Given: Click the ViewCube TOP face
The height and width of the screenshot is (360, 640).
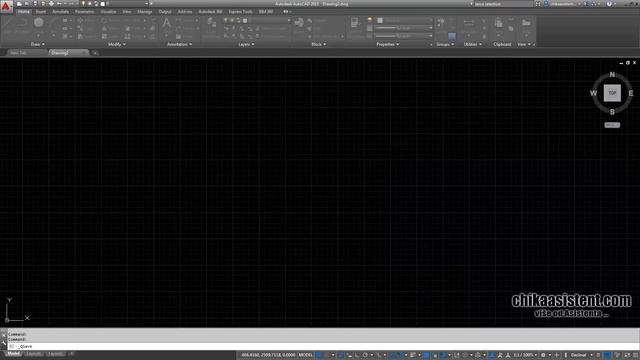Looking at the screenshot, I should pyautogui.click(x=612, y=93).
